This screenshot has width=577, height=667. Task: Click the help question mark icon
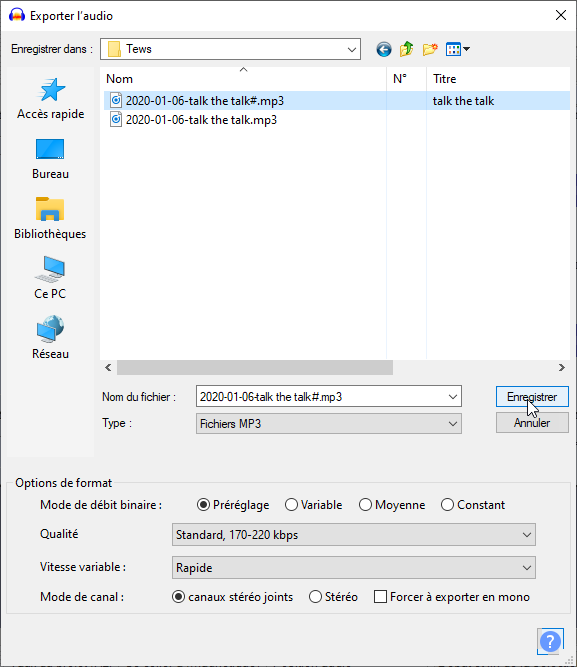point(550,641)
